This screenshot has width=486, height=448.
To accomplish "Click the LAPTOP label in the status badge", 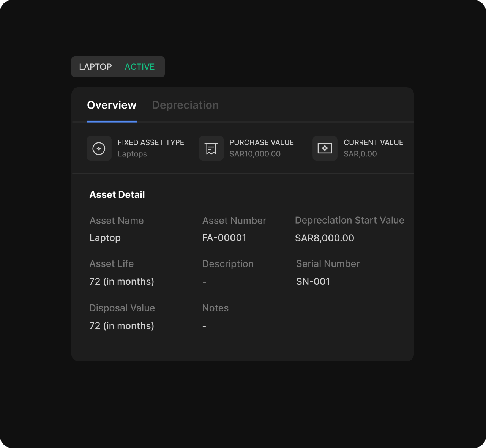I will pos(96,66).
